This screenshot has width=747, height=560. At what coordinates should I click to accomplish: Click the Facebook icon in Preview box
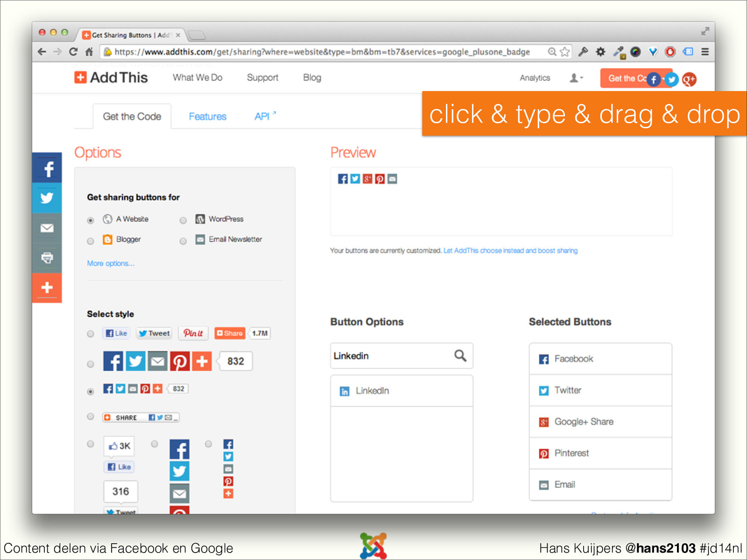343,179
